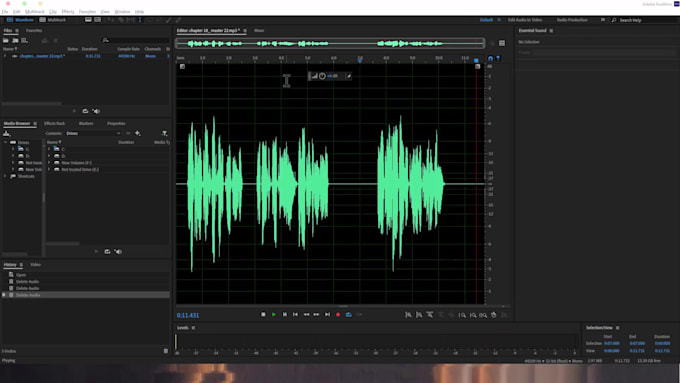Image resolution: width=680 pixels, height=383 pixels.
Task: Toggle auto-play speaker icon in Files panel
Action: [x=96, y=111]
